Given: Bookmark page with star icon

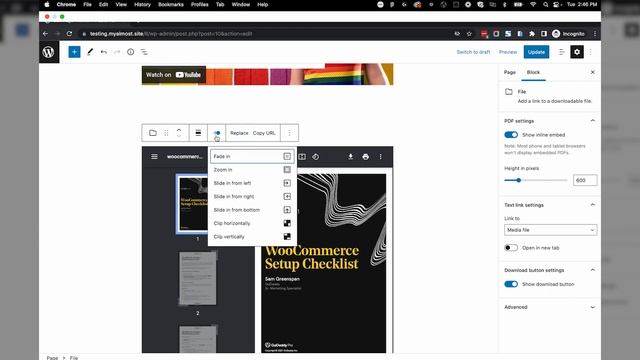Looking at the screenshot, I should pos(469,33).
